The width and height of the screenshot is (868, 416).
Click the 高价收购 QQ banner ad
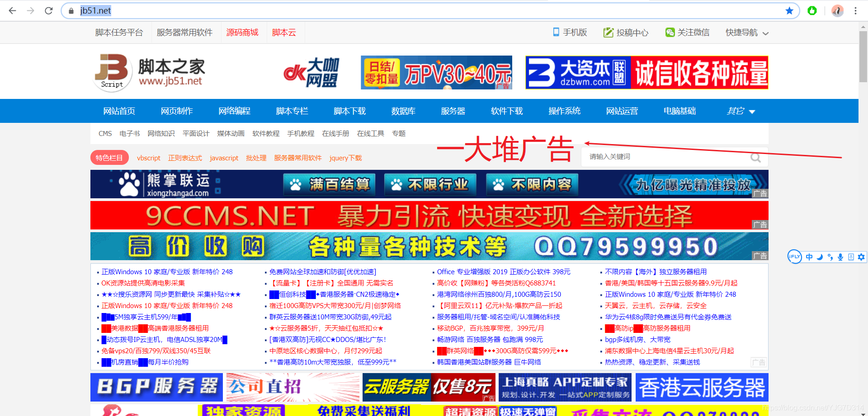[x=429, y=246]
